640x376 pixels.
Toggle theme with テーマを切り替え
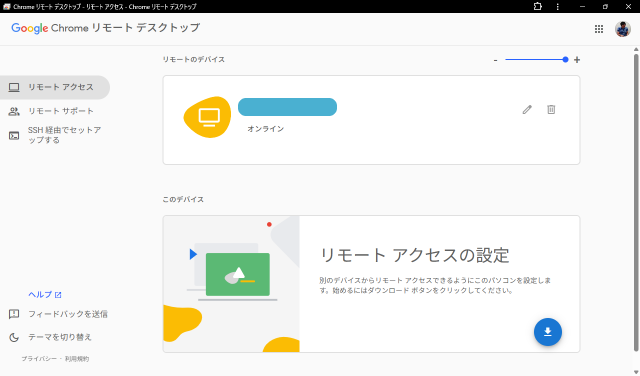(x=60, y=337)
